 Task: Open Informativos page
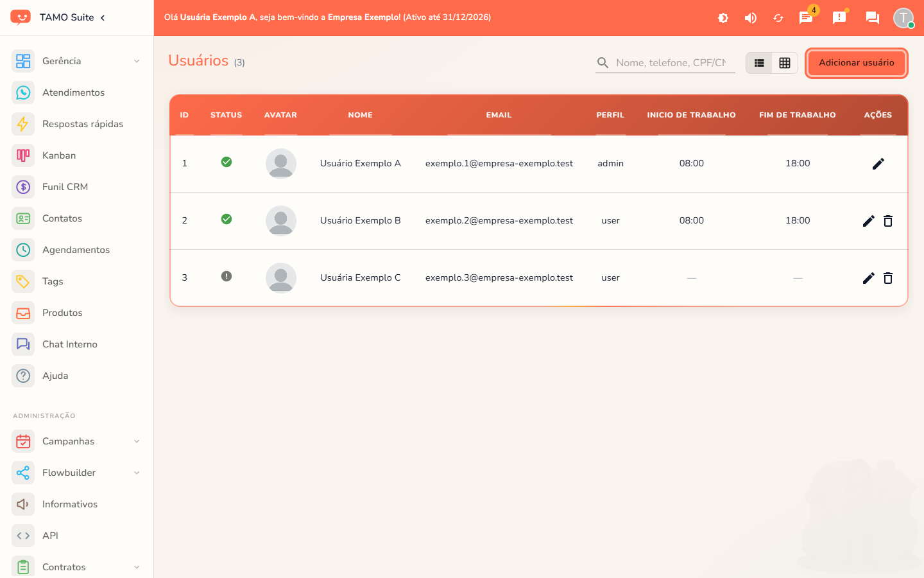77,504
